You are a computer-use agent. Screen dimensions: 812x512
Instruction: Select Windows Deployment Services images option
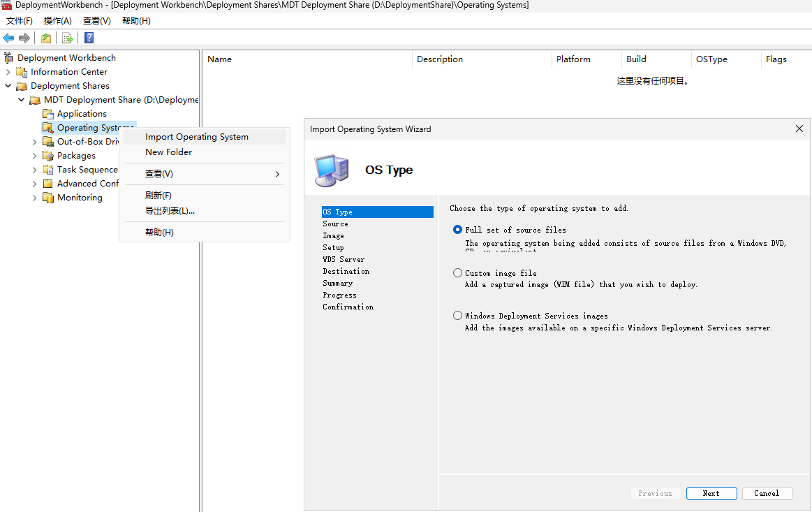(457, 315)
